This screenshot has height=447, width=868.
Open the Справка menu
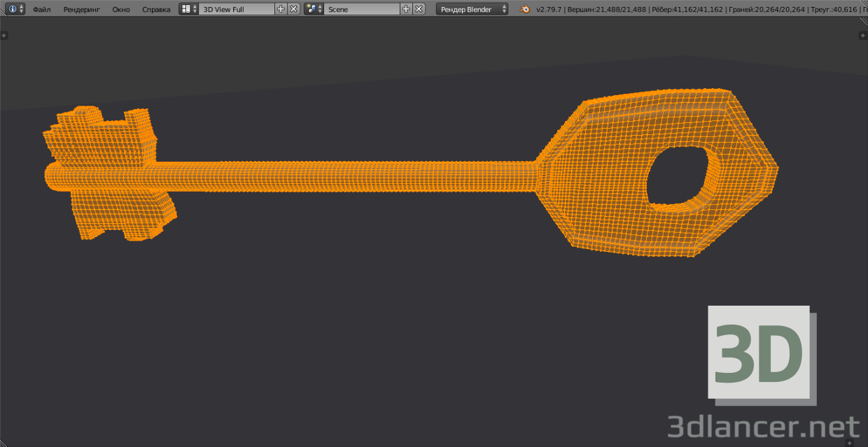[x=156, y=9]
